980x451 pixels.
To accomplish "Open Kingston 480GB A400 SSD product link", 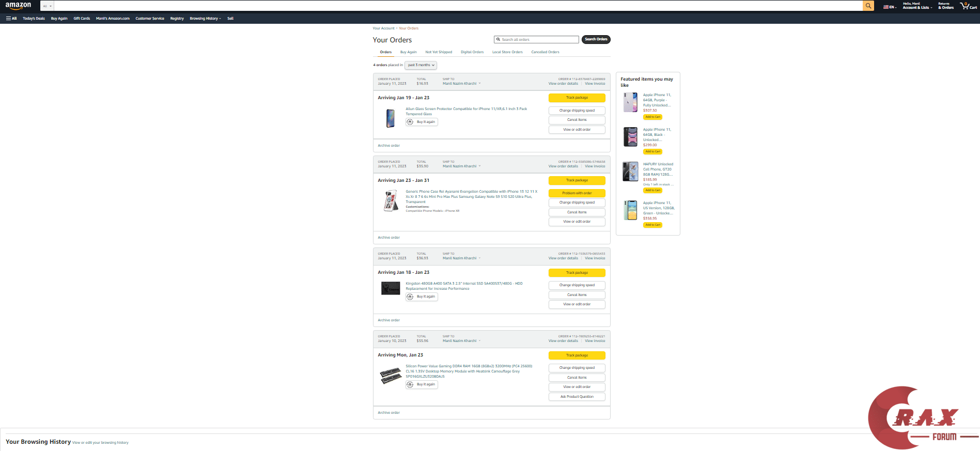I will [464, 286].
